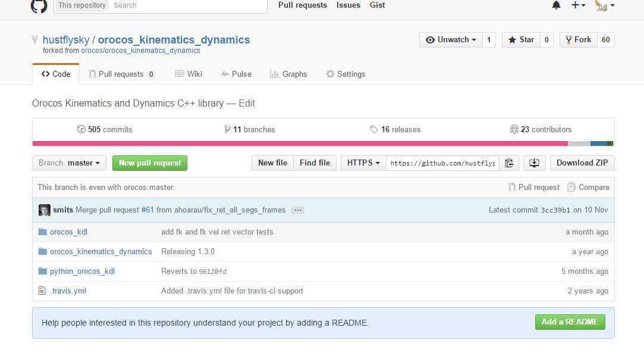Click the orocos_kdl folder icon
This screenshot has height=359, width=644.
[42, 232]
